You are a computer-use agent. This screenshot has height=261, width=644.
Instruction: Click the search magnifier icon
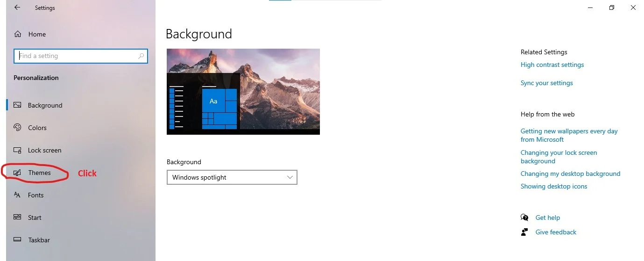click(x=141, y=56)
